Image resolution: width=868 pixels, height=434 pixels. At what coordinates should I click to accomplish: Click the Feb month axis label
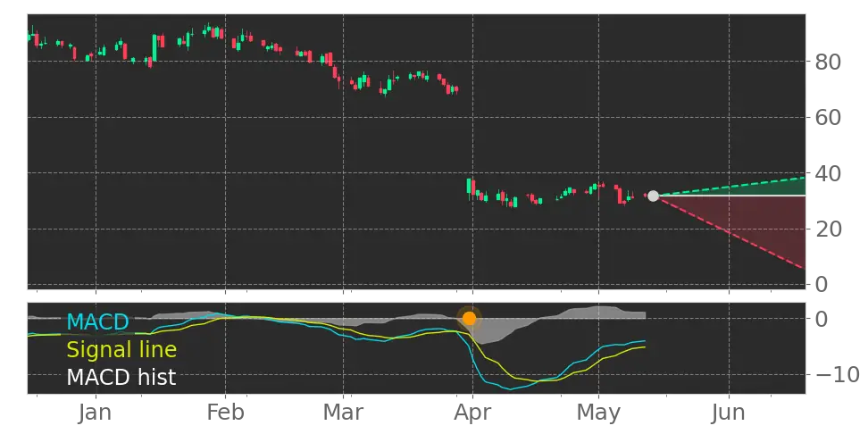coord(225,413)
